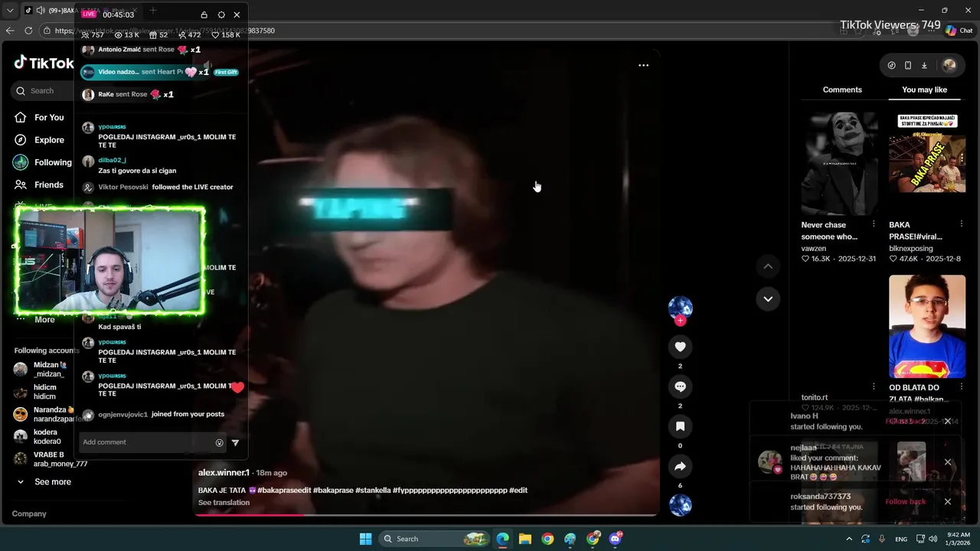This screenshot has width=980, height=551.
Task: Show hidden system tray icons
Action: 848,539
